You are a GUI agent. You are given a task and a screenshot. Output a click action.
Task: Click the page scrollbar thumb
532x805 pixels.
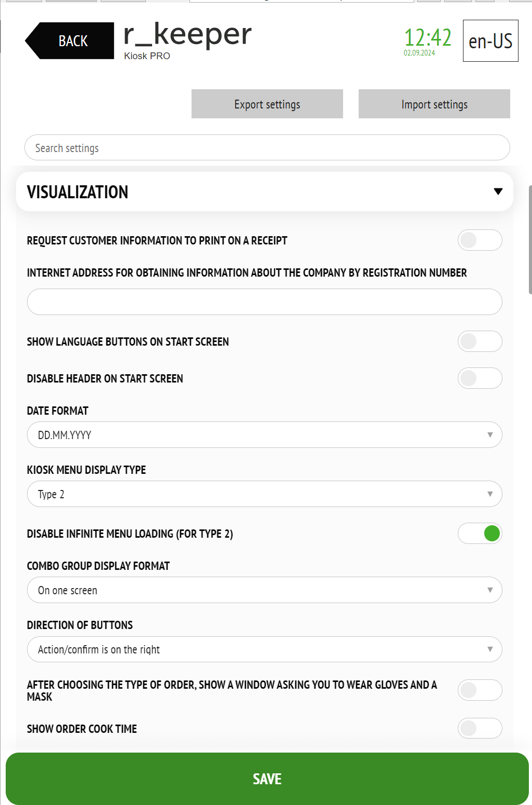coord(530,240)
